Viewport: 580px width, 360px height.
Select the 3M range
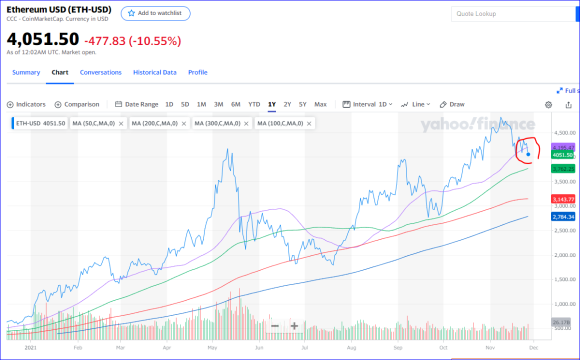219,104
